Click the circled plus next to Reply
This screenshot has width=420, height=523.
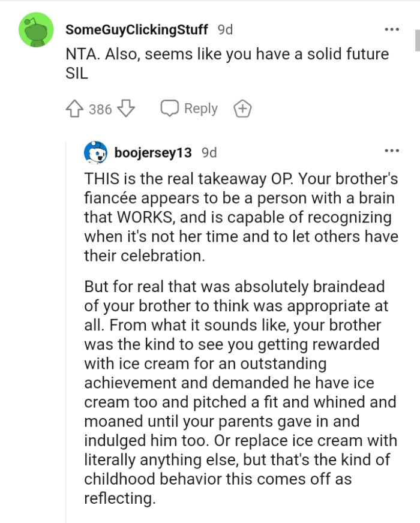point(242,109)
